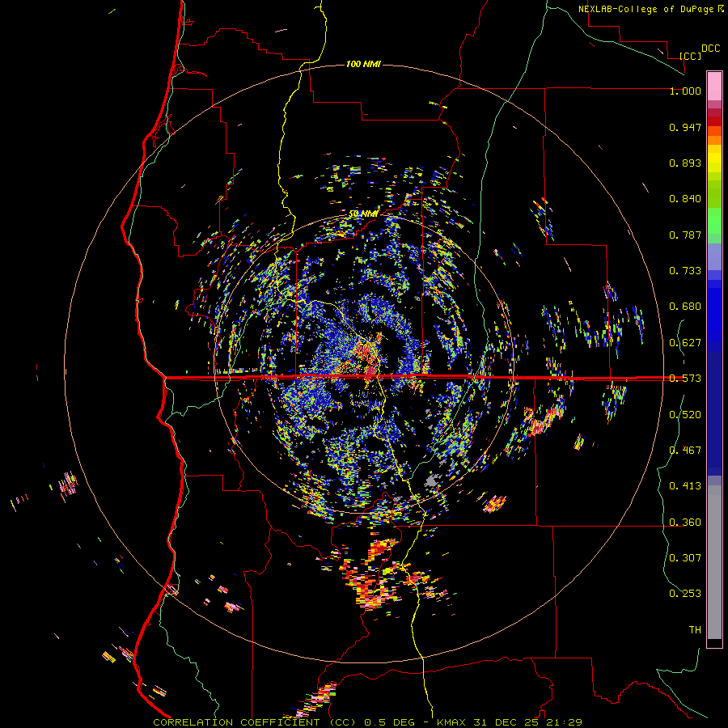Image resolution: width=728 pixels, height=728 pixels.
Task: Click the 0.253 scale value
Action: [685, 594]
